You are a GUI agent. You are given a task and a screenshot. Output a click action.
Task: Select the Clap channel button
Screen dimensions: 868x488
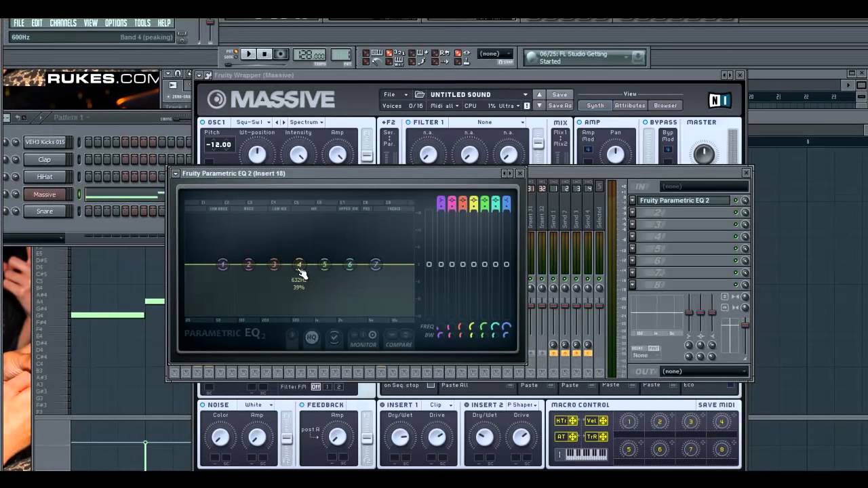[45, 160]
